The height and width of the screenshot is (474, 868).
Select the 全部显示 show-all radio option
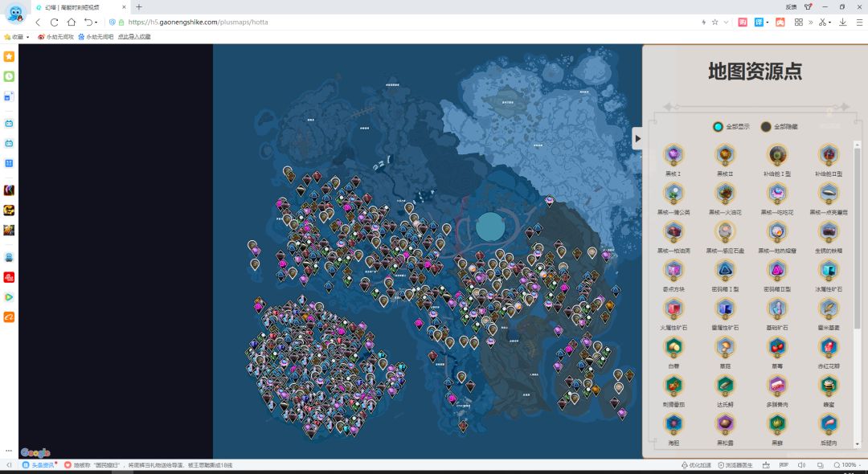click(x=719, y=127)
